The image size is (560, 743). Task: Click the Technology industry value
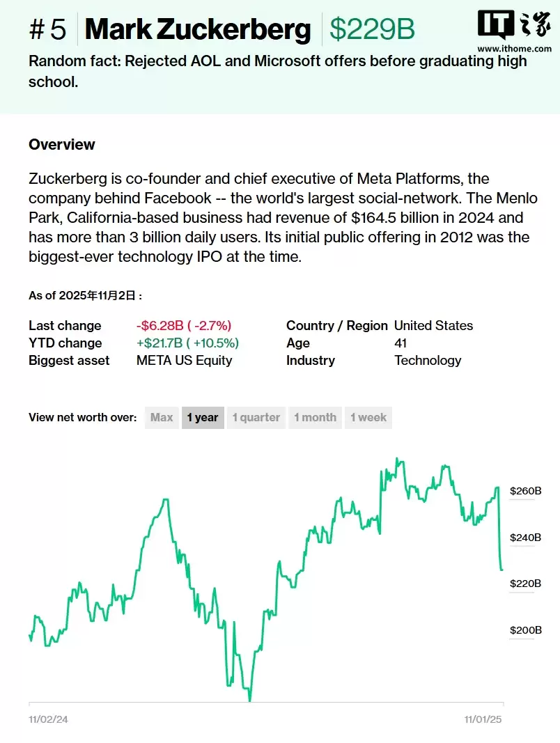tap(428, 361)
